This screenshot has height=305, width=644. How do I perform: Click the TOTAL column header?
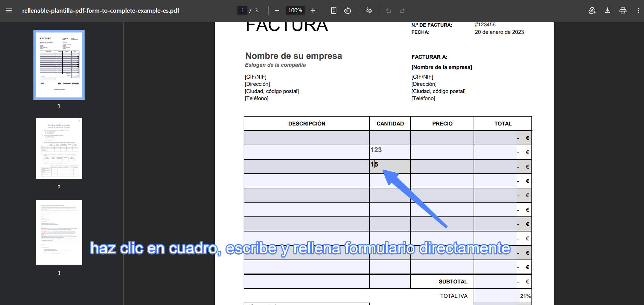503,123
